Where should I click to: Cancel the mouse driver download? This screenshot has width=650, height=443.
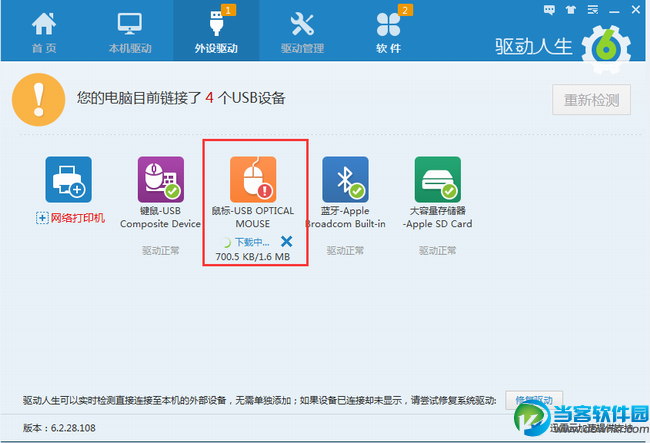(286, 241)
